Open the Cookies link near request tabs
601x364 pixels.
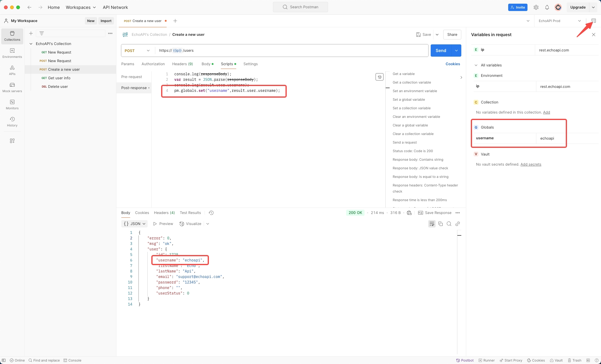(453, 64)
